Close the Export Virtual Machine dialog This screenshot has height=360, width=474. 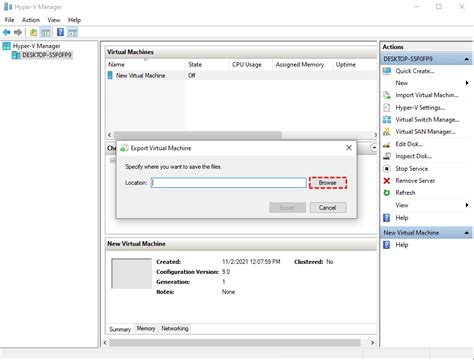click(x=349, y=148)
